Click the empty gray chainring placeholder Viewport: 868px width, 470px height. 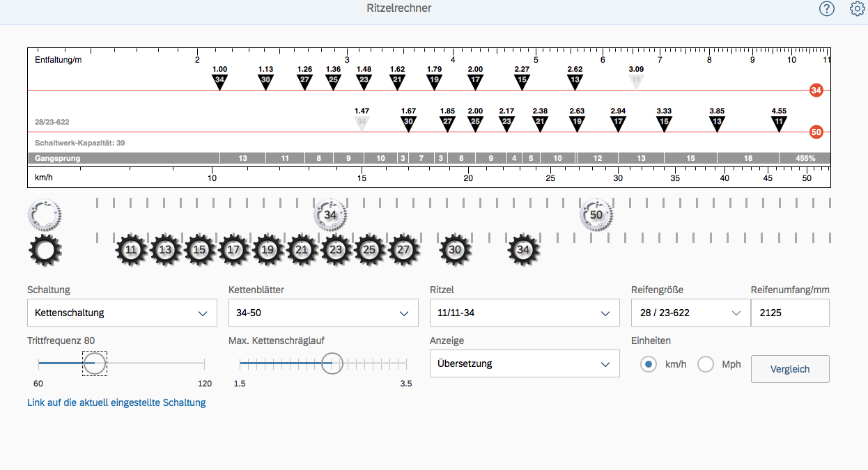[x=45, y=215]
